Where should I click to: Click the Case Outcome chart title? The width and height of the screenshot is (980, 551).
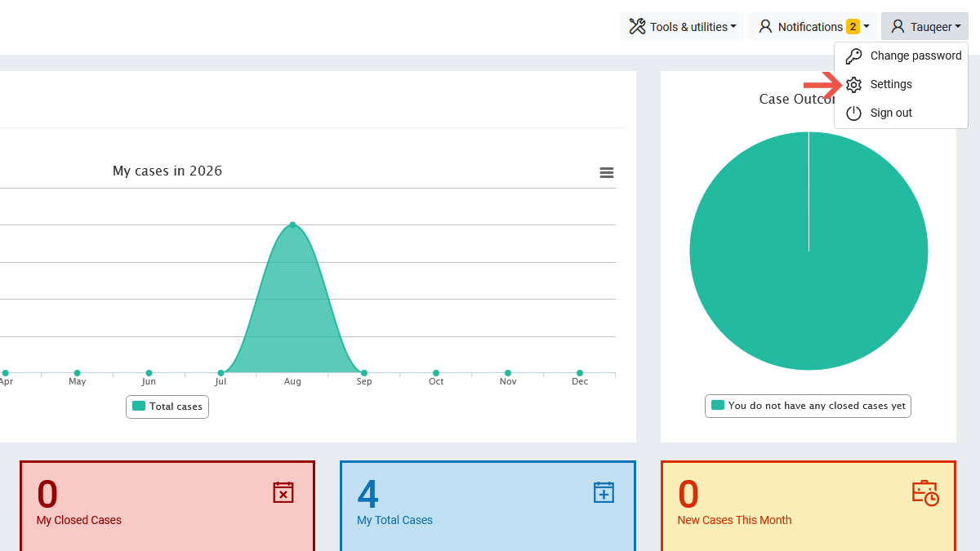(798, 99)
